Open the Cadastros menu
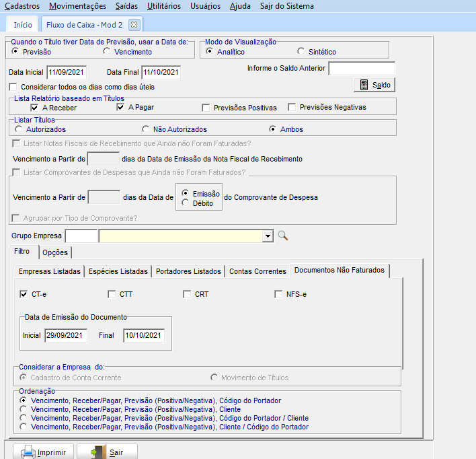Viewport: 476px width, 459px height. [x=22, y=6]
